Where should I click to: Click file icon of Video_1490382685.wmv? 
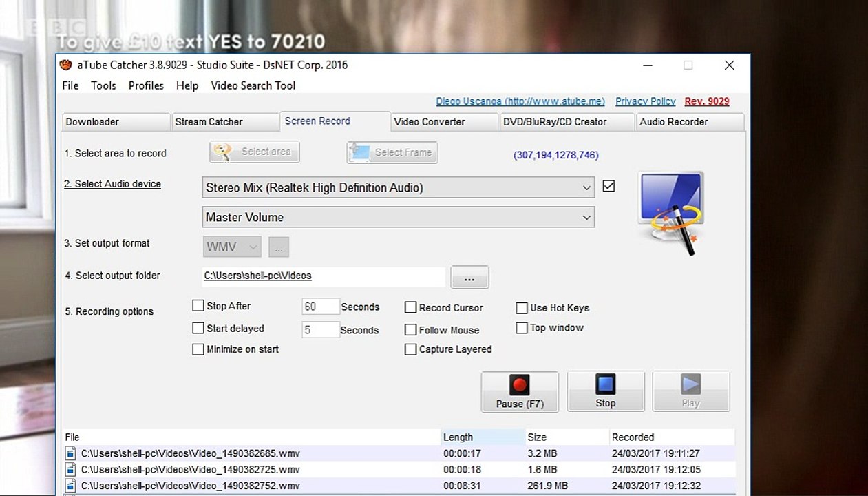pyautogui.click(x=70, y=453)
